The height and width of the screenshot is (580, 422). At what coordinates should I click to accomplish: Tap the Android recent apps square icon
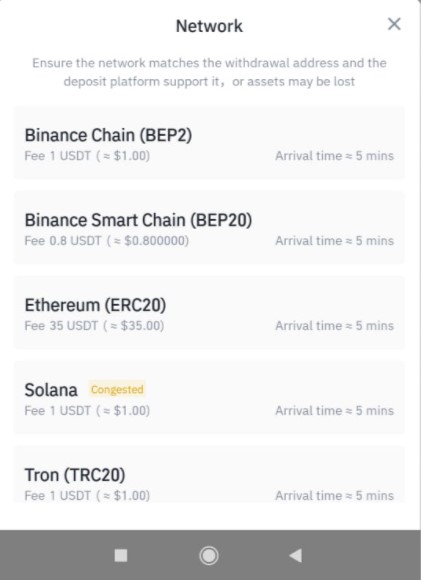point(121,555)
